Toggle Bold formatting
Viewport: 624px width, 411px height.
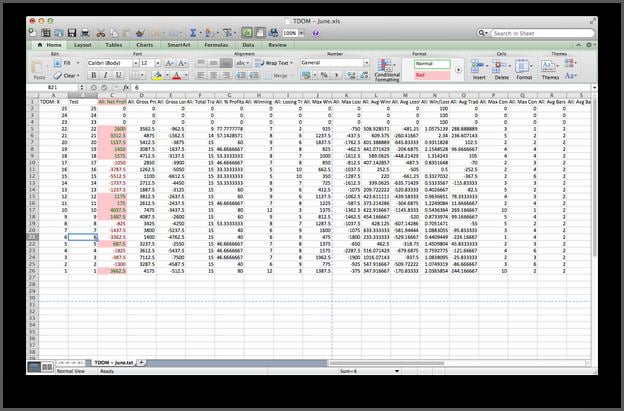[x=94, y=75]
